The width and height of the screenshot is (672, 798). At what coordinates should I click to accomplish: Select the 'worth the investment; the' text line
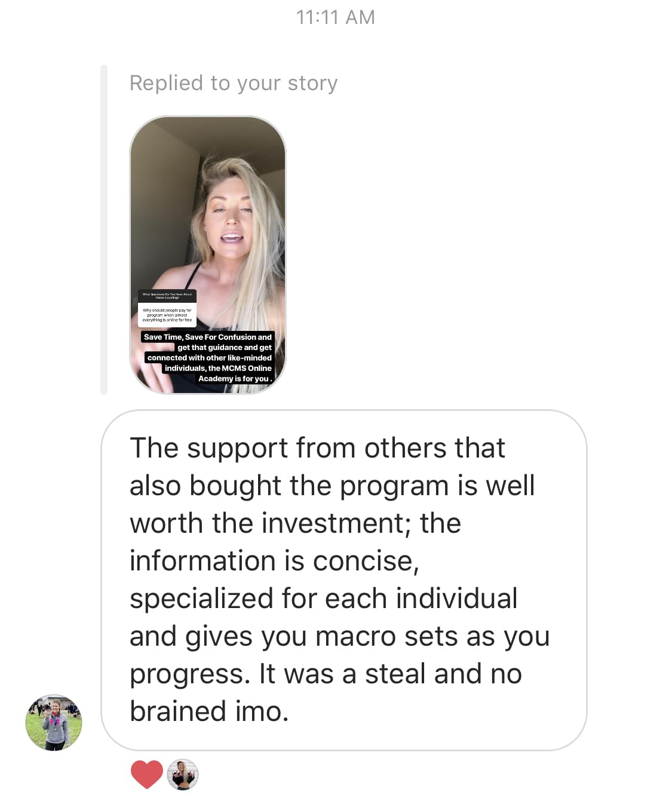[295, 523]
